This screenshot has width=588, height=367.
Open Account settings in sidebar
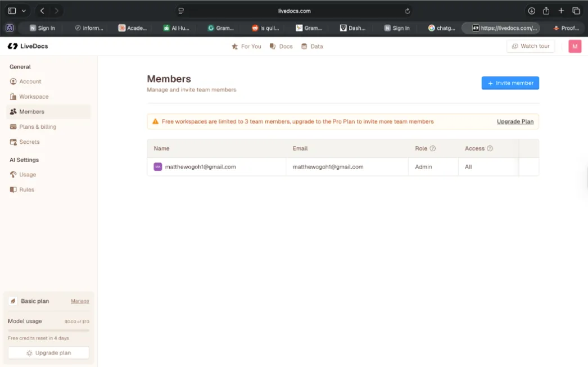click(x=30, y=81)
